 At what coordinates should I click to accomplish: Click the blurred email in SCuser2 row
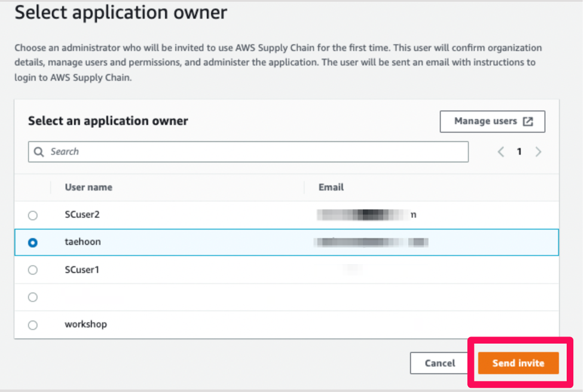367,215
